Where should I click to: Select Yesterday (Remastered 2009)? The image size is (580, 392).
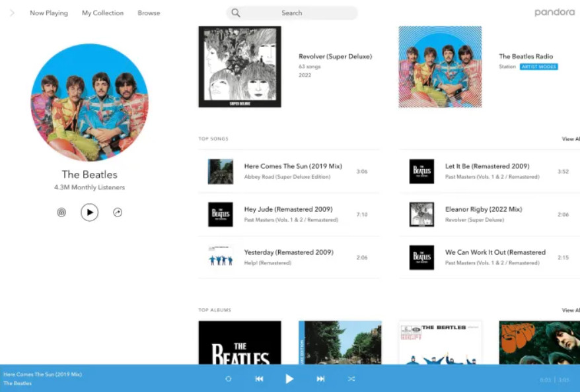(289, 252)
